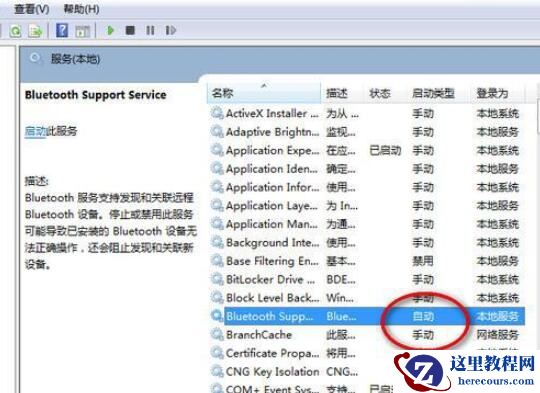540x393 pixels.
Task: Click the BDE... description of BitLocker
Action: click(341, 279)
